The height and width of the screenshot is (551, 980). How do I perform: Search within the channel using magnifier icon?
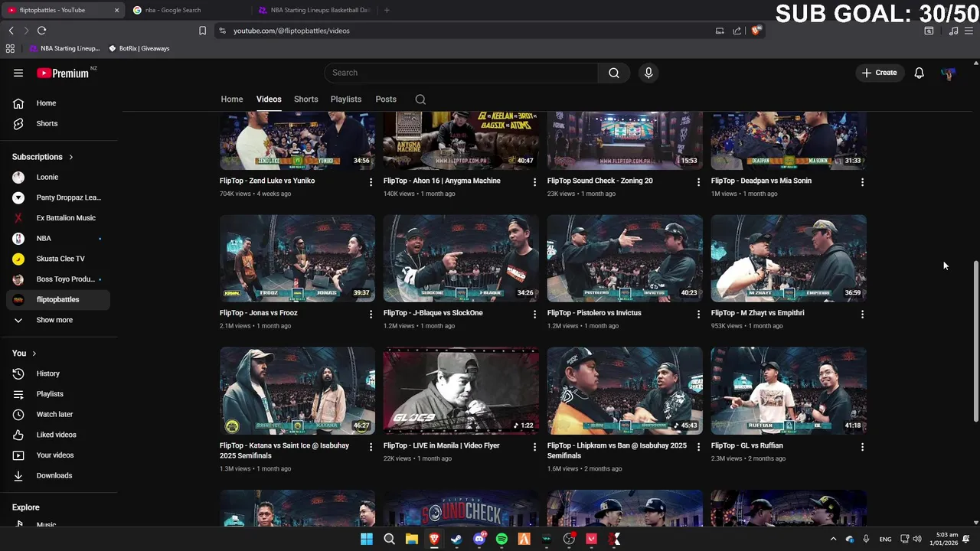point(420,99)
